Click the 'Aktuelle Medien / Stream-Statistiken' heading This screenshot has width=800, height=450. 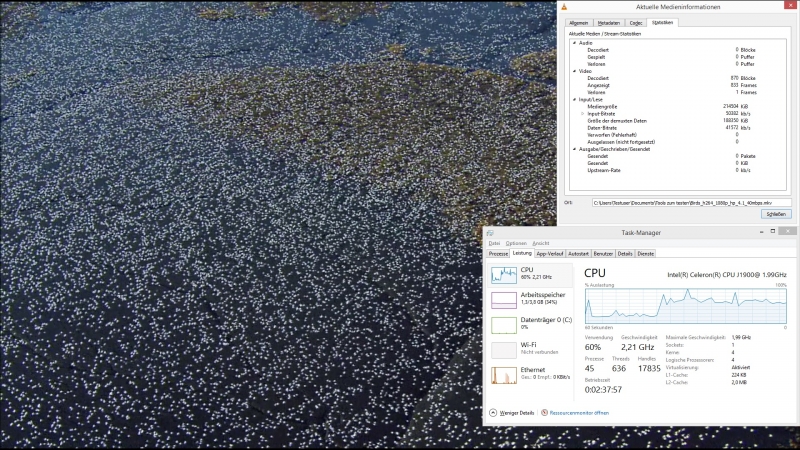click(x=605, y=34)
